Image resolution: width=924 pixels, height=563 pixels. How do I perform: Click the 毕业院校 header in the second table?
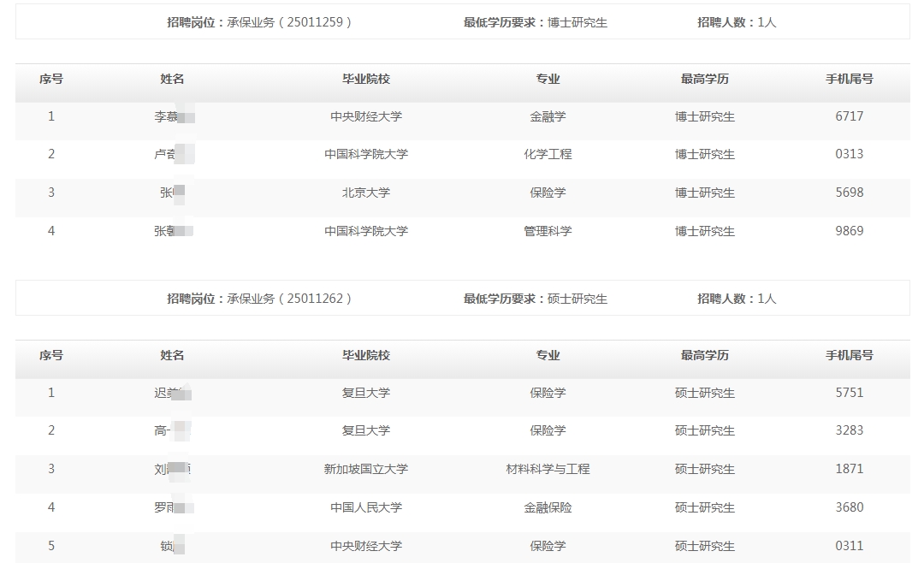pos(366,355)
